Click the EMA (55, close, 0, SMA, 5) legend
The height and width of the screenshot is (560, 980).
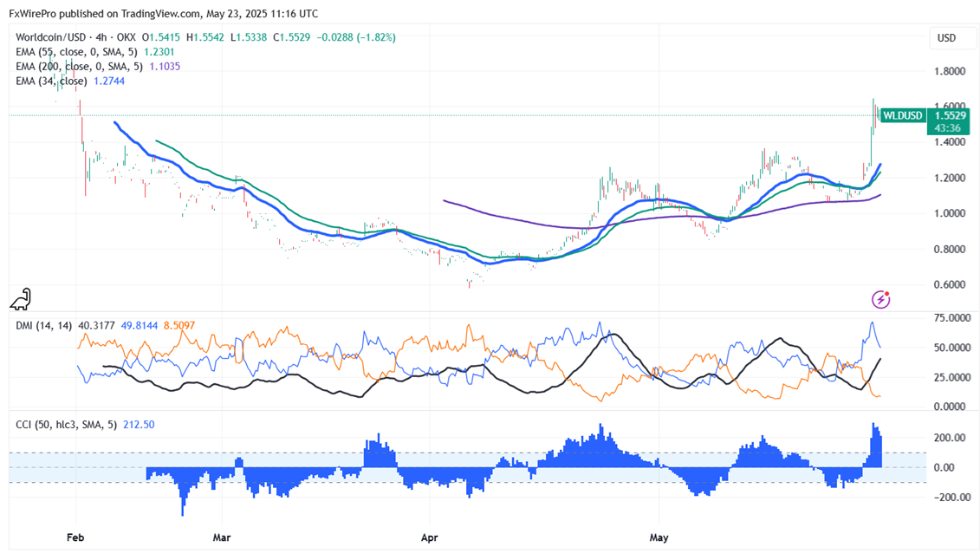(78, 52)
